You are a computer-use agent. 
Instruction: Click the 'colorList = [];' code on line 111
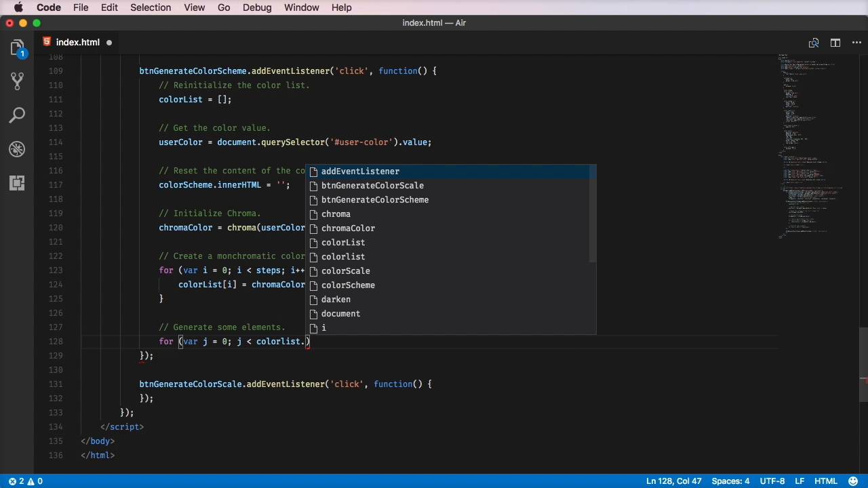195,100
